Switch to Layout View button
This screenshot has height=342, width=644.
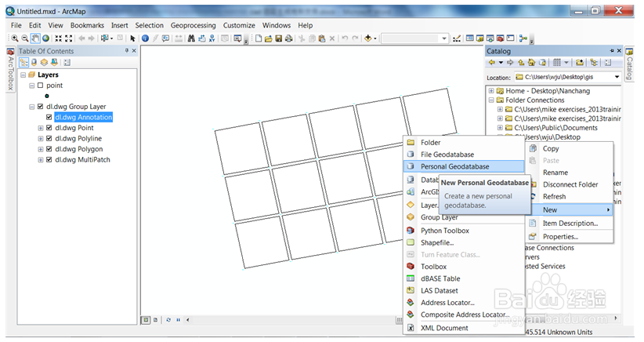[156, 320]
